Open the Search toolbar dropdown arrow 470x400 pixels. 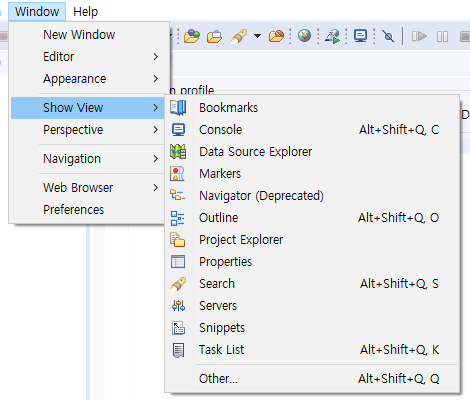tap(257, 36)
